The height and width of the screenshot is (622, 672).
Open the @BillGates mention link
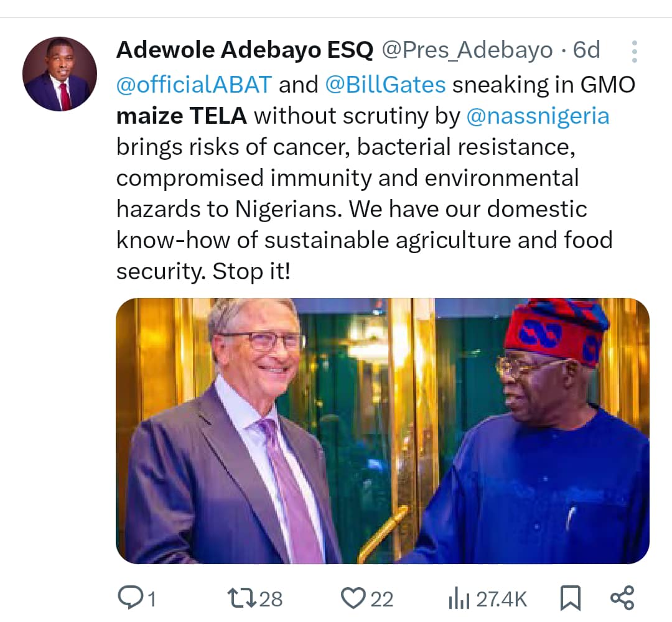(385, 85)
